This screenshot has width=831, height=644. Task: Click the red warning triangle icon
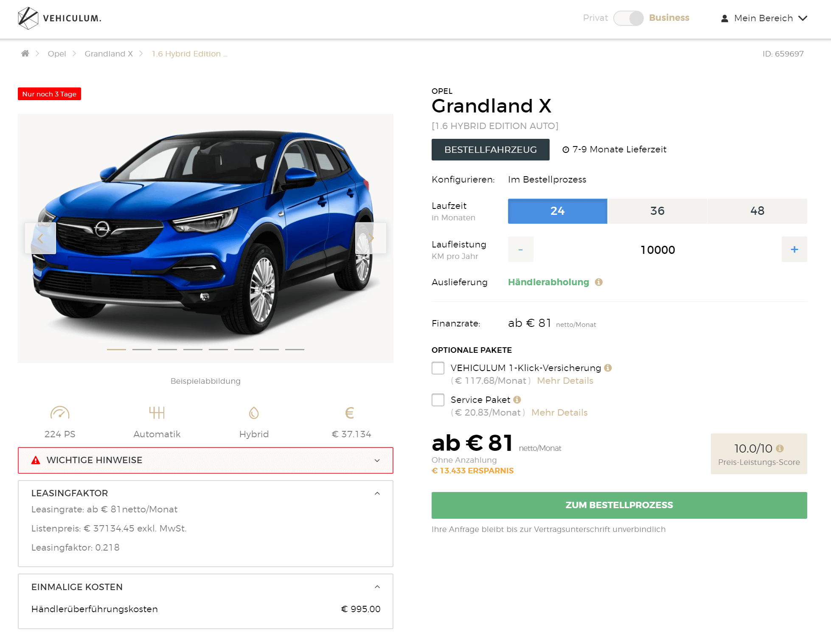point(36,460)
